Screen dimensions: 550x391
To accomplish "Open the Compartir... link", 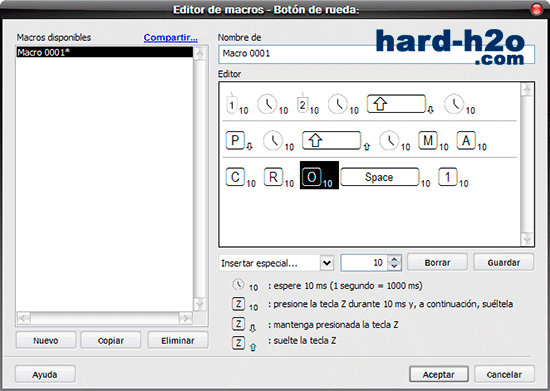I will [170, 38].
